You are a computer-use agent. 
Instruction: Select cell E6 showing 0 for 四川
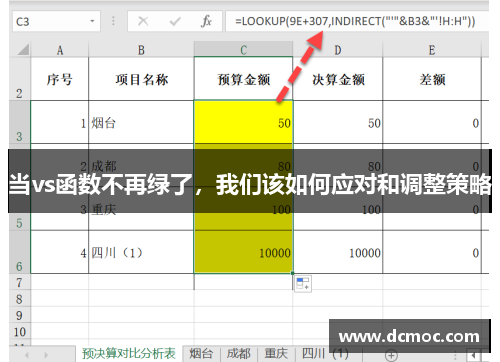432,252
